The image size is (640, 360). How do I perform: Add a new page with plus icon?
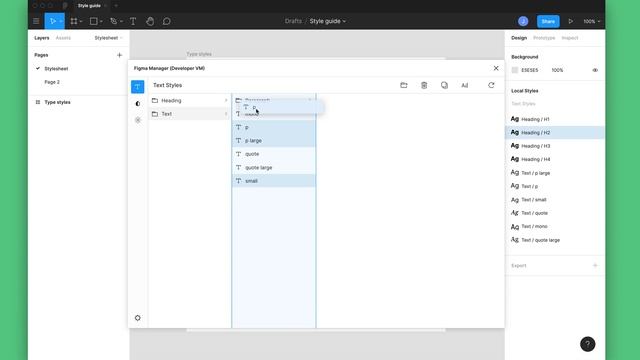[x=119, y=55]
